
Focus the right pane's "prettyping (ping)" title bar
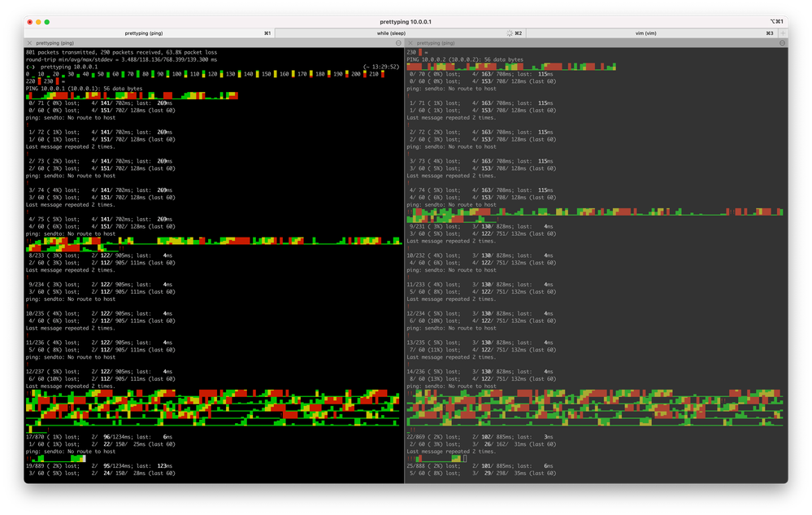pyautogui.click(x=435, y=42)
